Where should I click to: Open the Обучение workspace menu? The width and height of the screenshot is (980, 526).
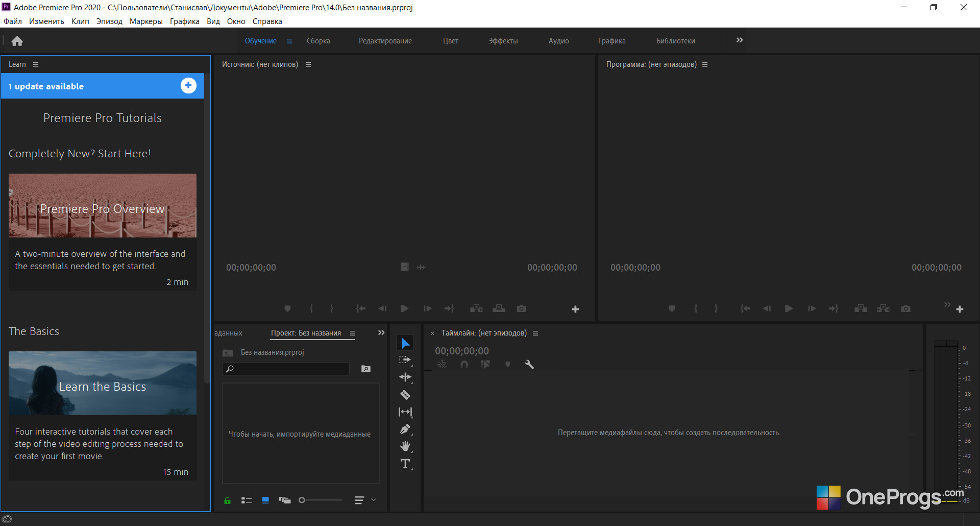pyautogui.click(x=289, y=41)
